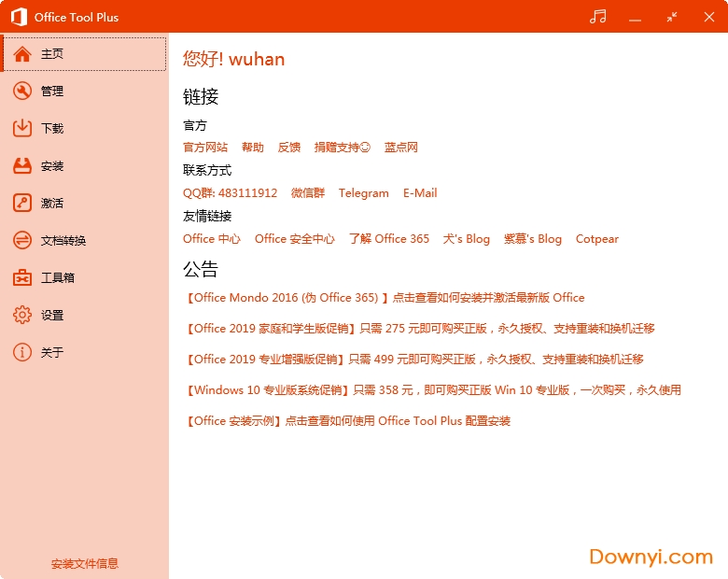Open the 工具箱 toolbox icon
Viewport: 728px width, 579px height.
22,277
